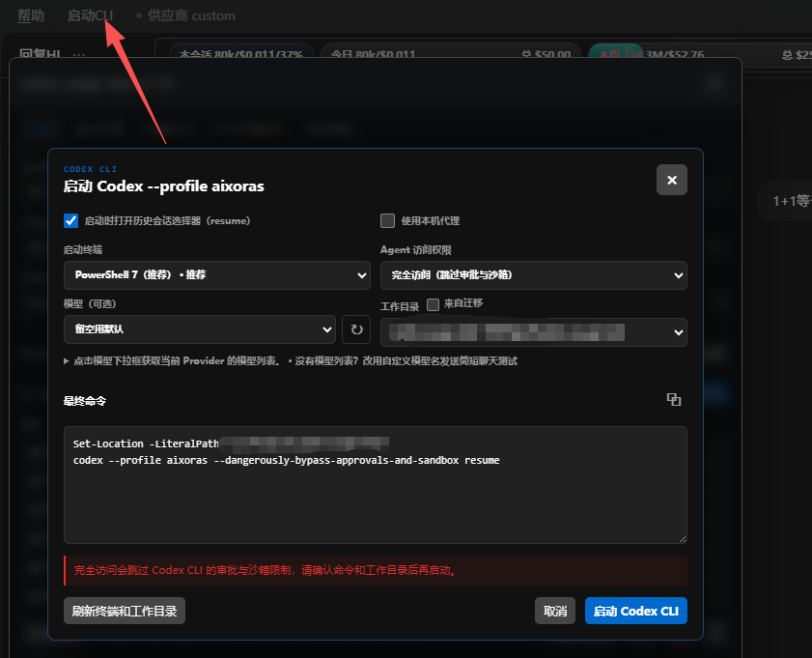Click the 取消 button
The image size is (812, 658).
[x=555, y=611]
